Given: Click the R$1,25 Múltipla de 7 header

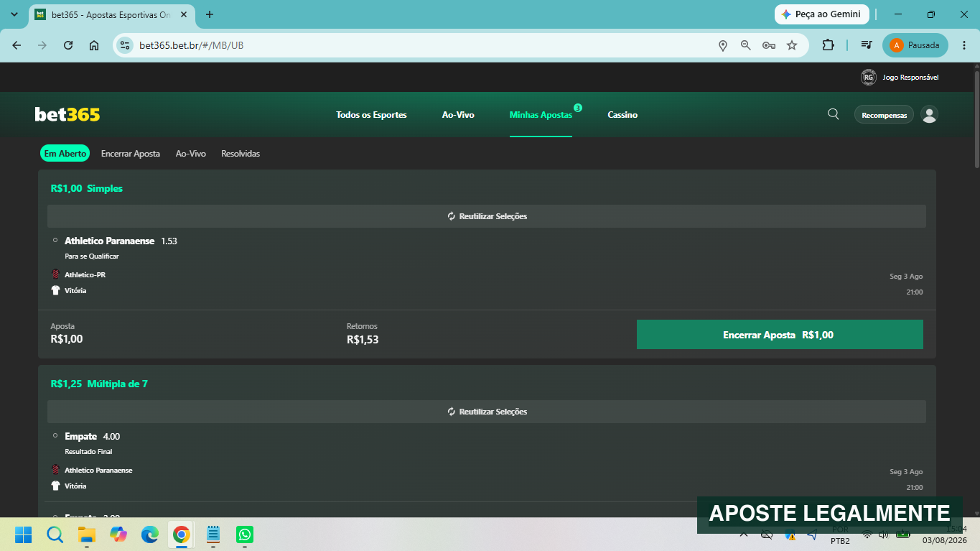Looking at the screenshot, I should point(99,384).
